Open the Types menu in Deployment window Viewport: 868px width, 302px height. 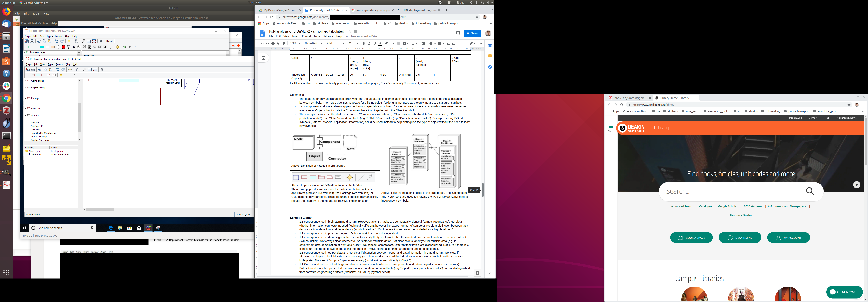[51, 64]
